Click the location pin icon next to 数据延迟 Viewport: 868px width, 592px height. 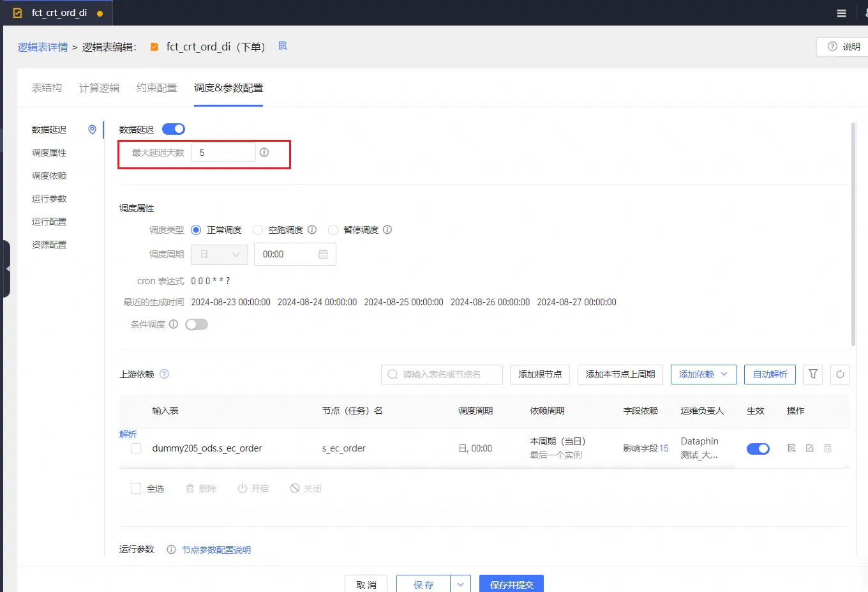92,130
